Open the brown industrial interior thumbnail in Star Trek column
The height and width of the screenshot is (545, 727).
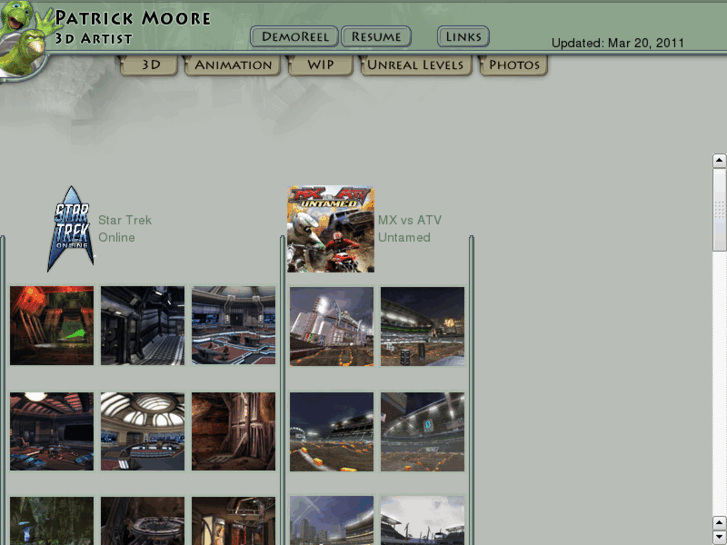(x=234, y=521)
